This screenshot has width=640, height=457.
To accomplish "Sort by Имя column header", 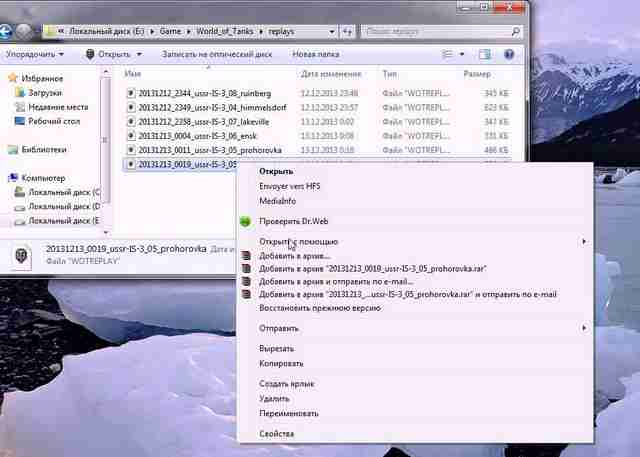I will pos(133,74).
